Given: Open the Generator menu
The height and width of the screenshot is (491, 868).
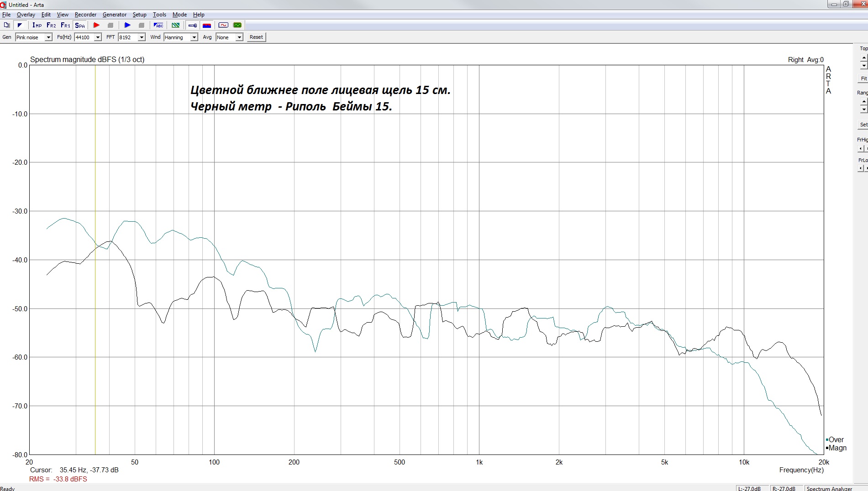Looking at the screenshot, I should (114, 15).
